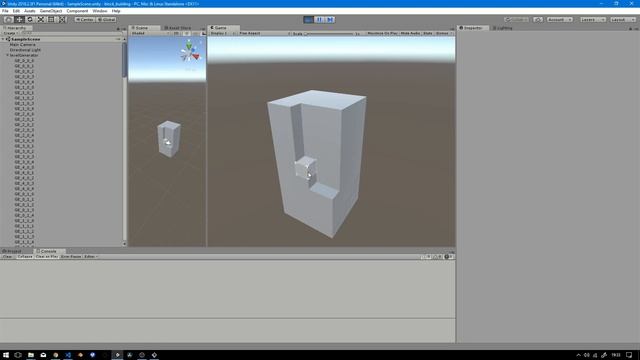Toggle 2D mode in Scene view
This screenshot has width=640, height=360.
[x=176, y=33]
